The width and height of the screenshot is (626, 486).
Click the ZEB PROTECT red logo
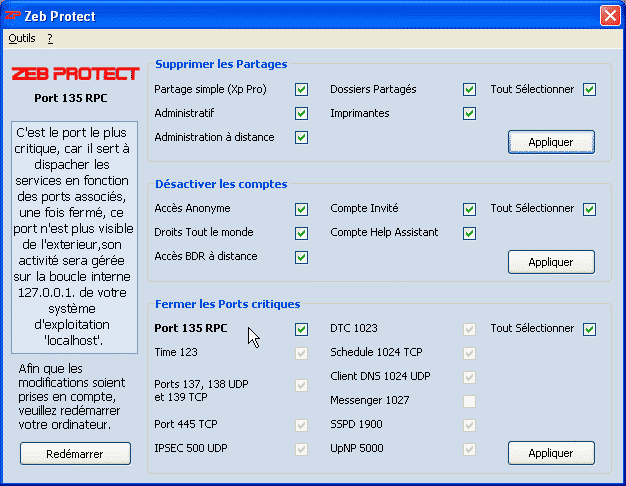point(75,73)
